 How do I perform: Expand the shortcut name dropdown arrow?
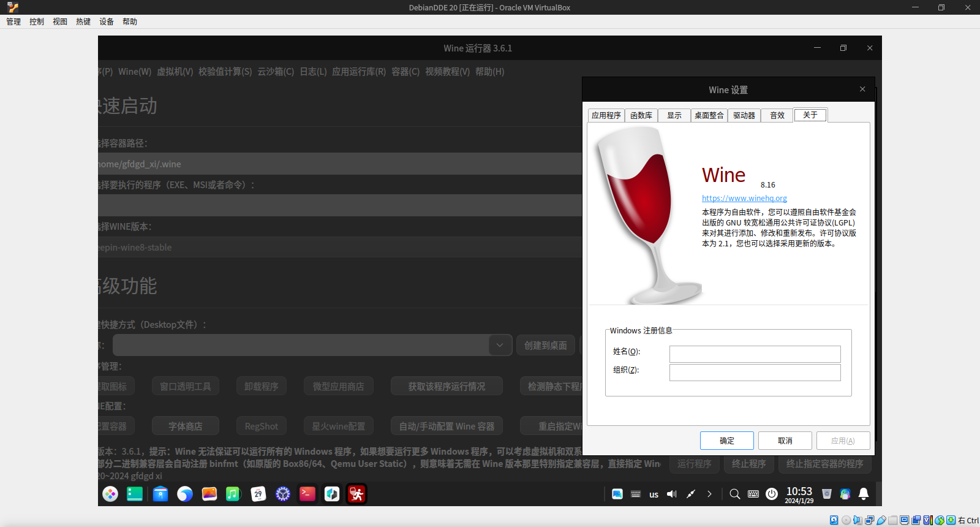click(500, 345)
